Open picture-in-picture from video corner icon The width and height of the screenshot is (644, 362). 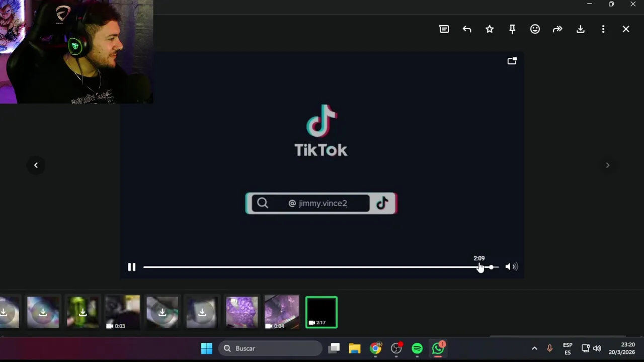point(512,61)
